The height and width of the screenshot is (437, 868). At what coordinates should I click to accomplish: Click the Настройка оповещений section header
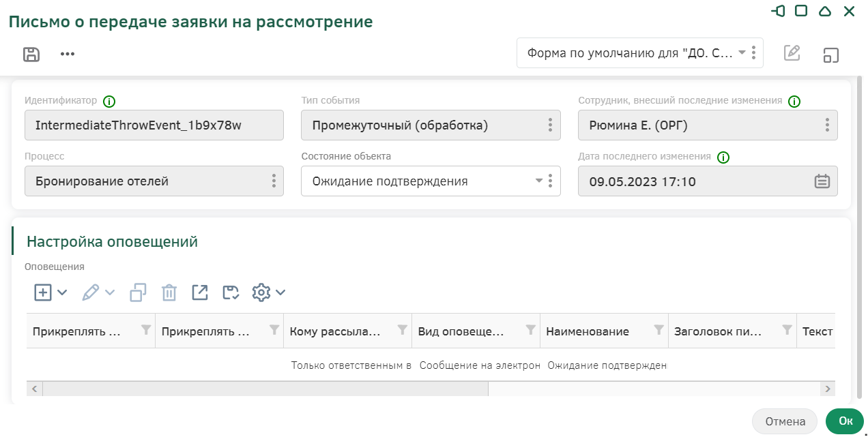tap(112, 241)
